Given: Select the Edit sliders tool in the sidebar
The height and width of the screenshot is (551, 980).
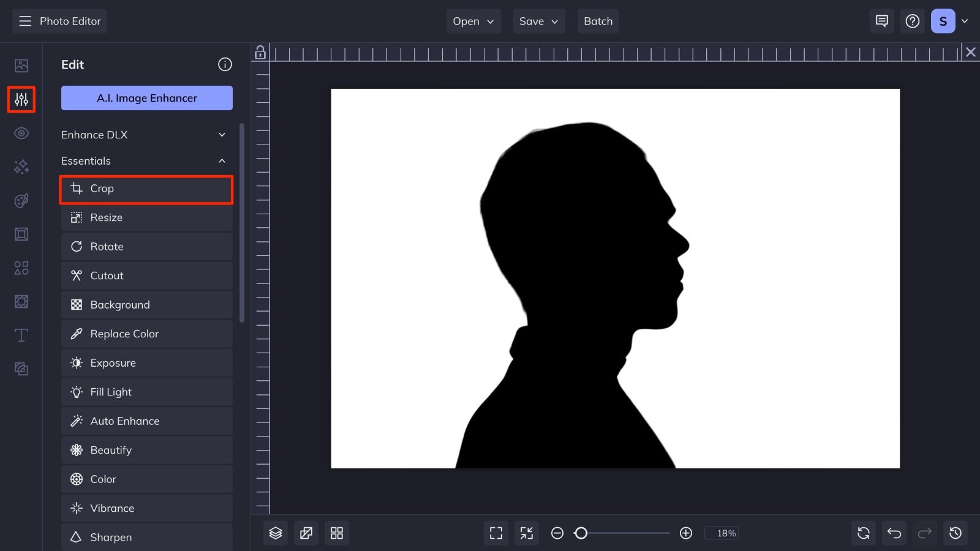Looking at the screenshot, I should (21, 100).
